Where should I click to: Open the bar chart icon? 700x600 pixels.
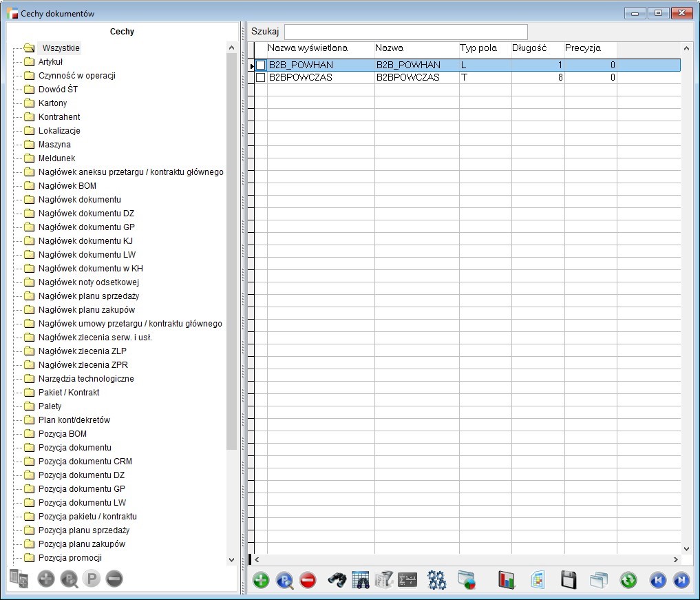coord(507,581)
